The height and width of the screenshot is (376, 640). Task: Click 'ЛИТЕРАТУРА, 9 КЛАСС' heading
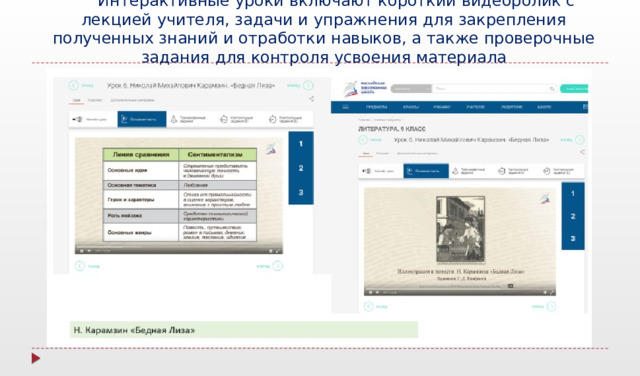coord(392,129)
